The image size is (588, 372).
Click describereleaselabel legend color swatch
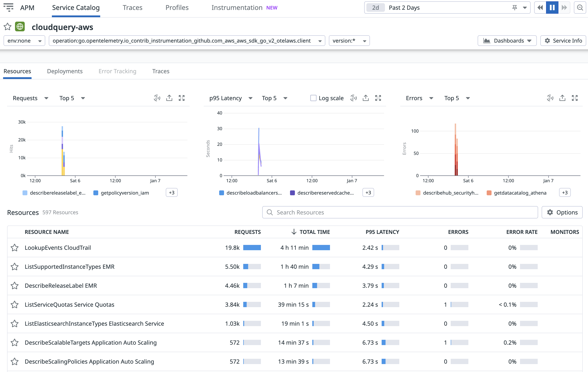click(x=25, y=193)
